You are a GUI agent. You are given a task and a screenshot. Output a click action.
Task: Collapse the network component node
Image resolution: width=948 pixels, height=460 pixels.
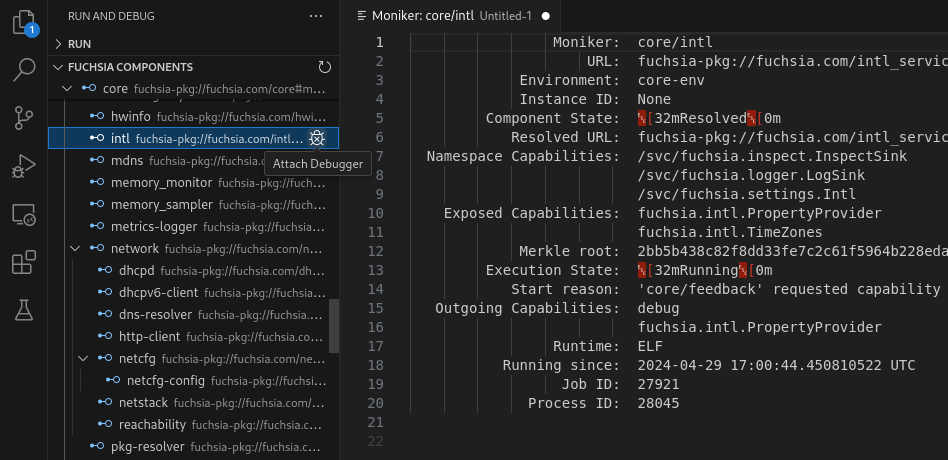(75, 248)
